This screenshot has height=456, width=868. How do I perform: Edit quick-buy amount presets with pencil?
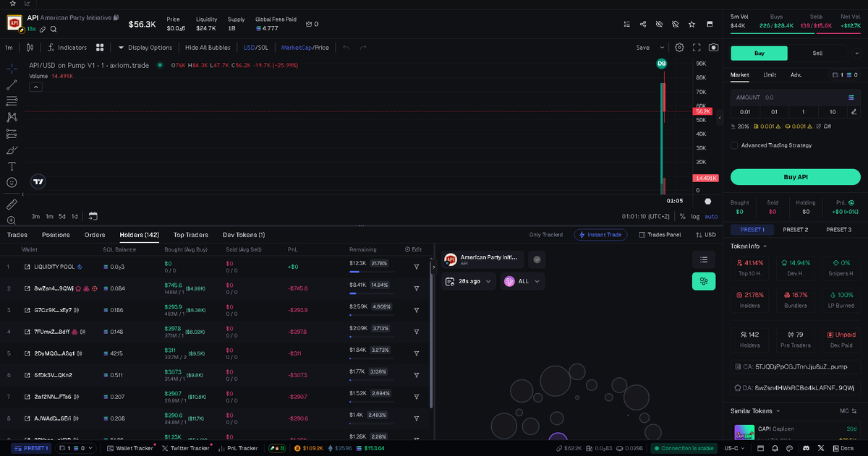pos(854,112)
